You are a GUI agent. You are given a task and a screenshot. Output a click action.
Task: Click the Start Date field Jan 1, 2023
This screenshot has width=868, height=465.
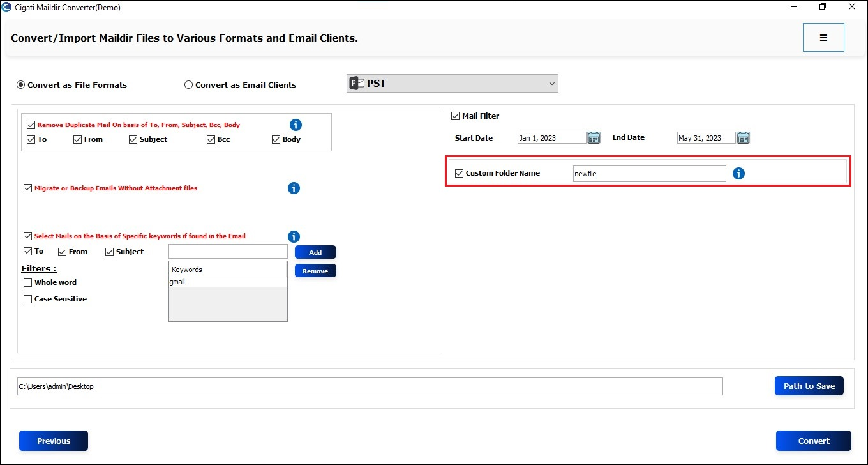coord(552,137)
